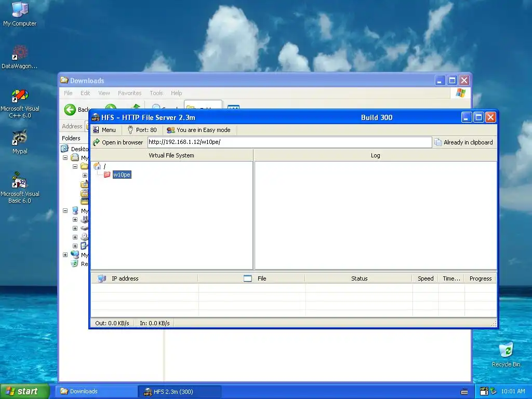Viewport: 532px width, 399px height.
Task: Expand the fourth item under My Computer
Action: click(x=75, y=246)
